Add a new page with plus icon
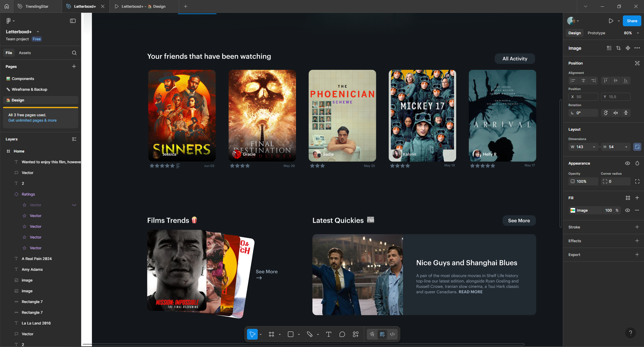Viewport: 644px width, 347px height. point(74,67)
